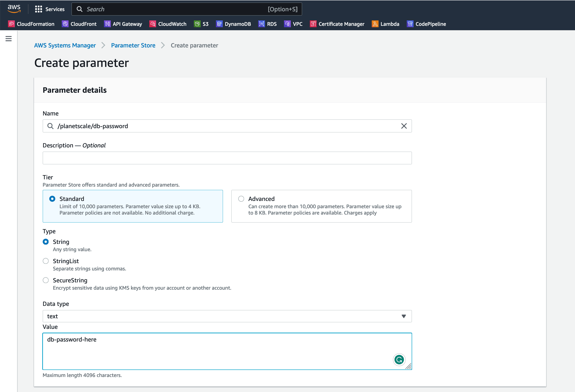The image size is (575, 392).
Task: Click the Grammarly icon in value field
Action: click(399, 359)
